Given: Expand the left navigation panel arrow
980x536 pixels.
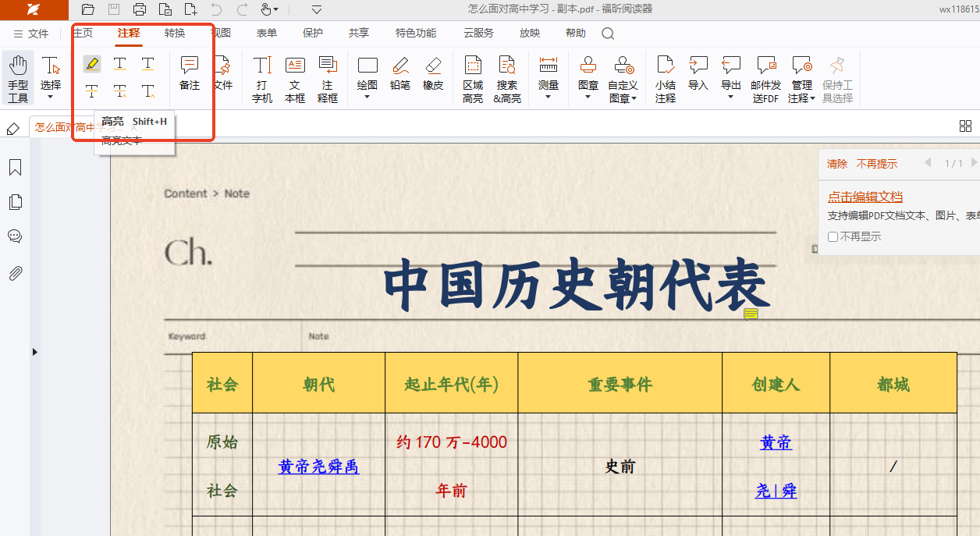Looking at the screenshot, I should (x=34, y=353).
